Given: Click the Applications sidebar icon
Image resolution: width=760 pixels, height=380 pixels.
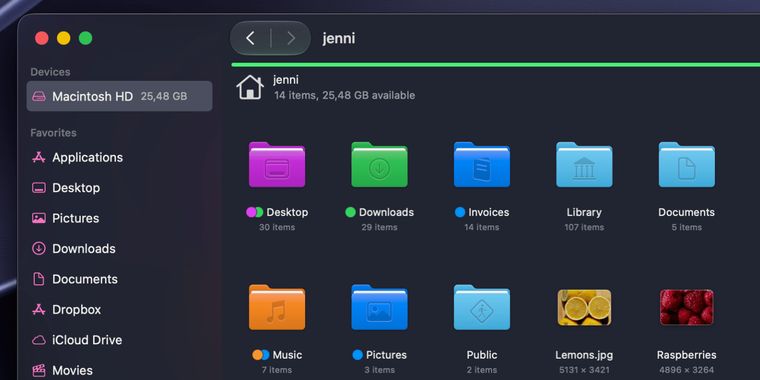Looking at the screenshot, I should [x=39, y=158].
